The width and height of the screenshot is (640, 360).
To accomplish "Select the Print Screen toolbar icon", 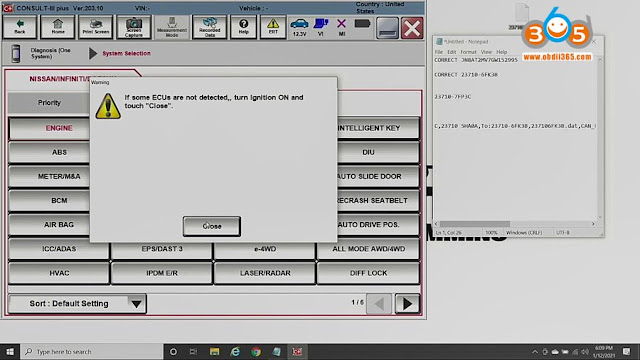I will click(96, 27).
